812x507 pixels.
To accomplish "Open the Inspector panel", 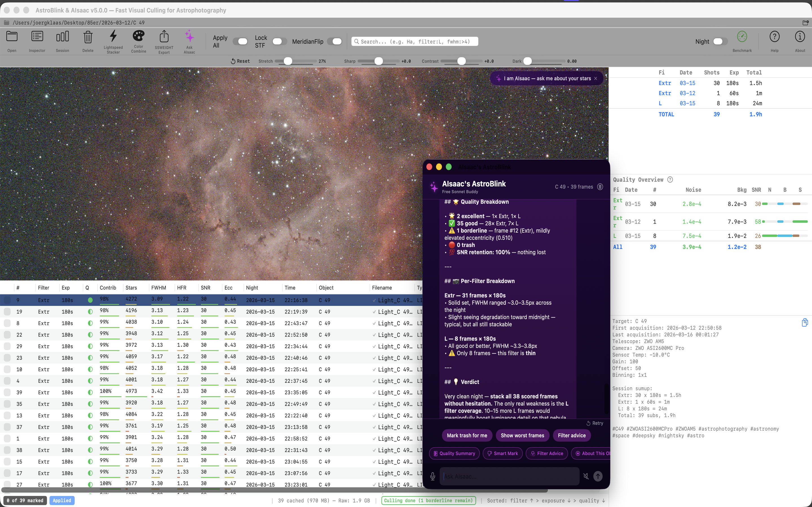I will 37,41.
